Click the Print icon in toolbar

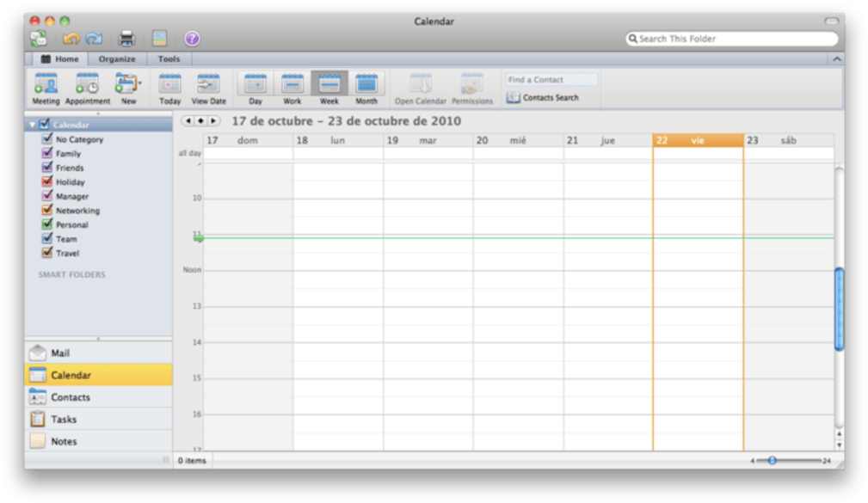pyautogui.click(x=126, y=39)
